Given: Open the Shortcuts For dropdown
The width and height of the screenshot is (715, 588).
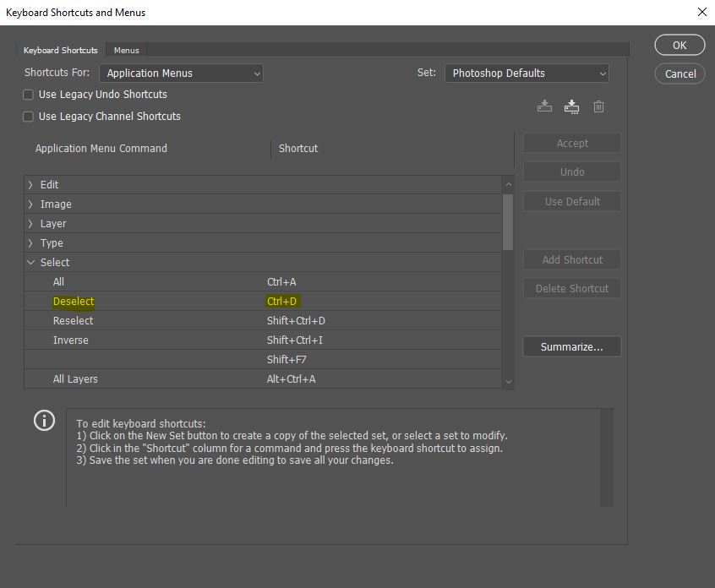Looking at the screenshot, I should click(181, 73).
